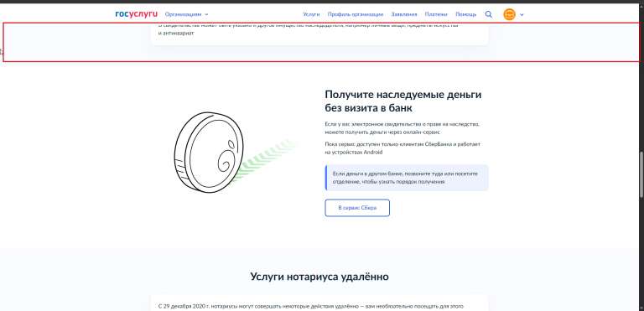Click the coin illustration

(209, 152)
